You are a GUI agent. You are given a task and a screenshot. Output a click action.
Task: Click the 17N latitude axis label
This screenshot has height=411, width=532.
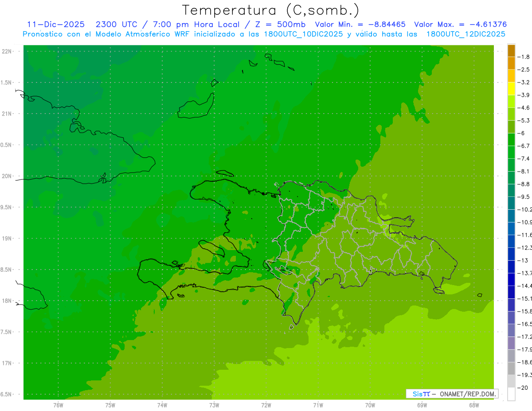(x=7, y=363)
